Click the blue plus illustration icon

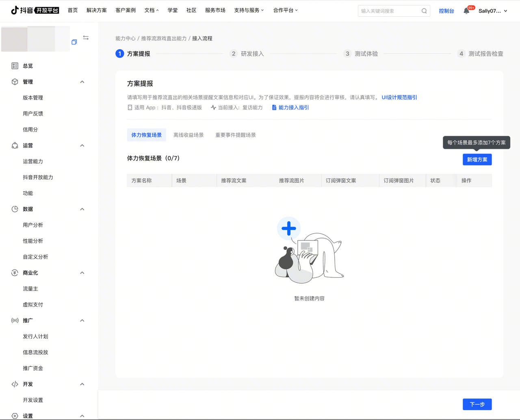tap(289, 228)
